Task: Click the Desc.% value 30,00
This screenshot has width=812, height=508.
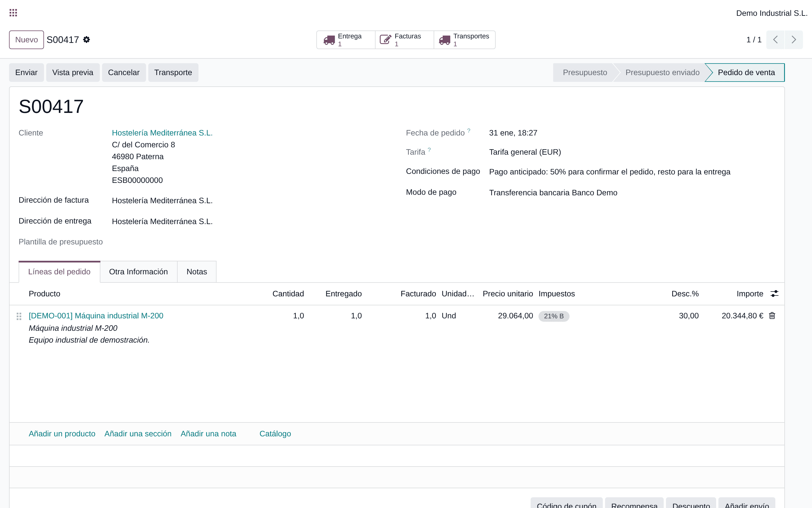Action: click(689, 316)
